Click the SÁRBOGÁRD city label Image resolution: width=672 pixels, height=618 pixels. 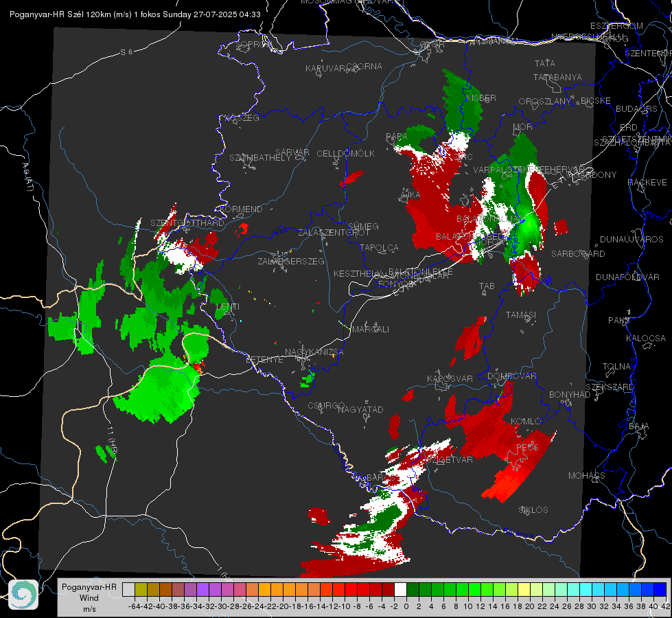click(578, 254)
